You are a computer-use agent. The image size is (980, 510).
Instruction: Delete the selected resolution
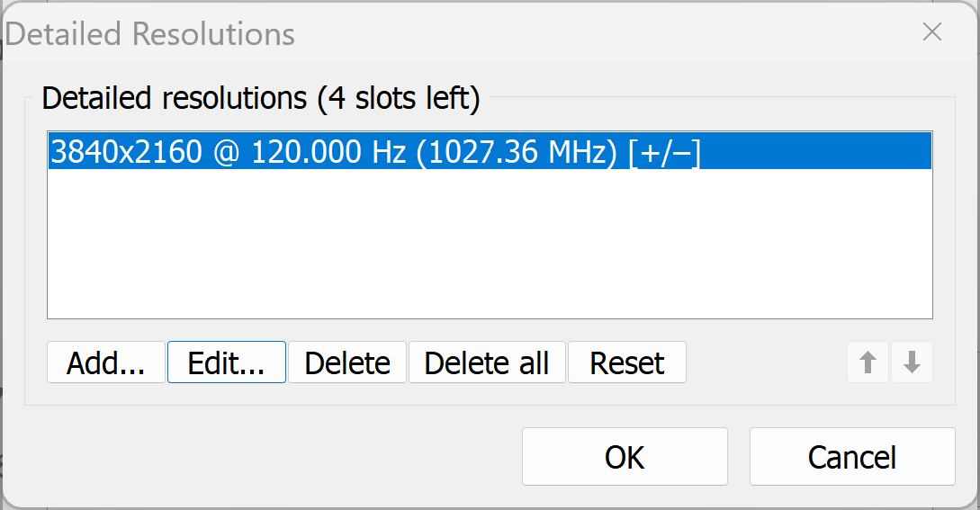coord(346,362)
